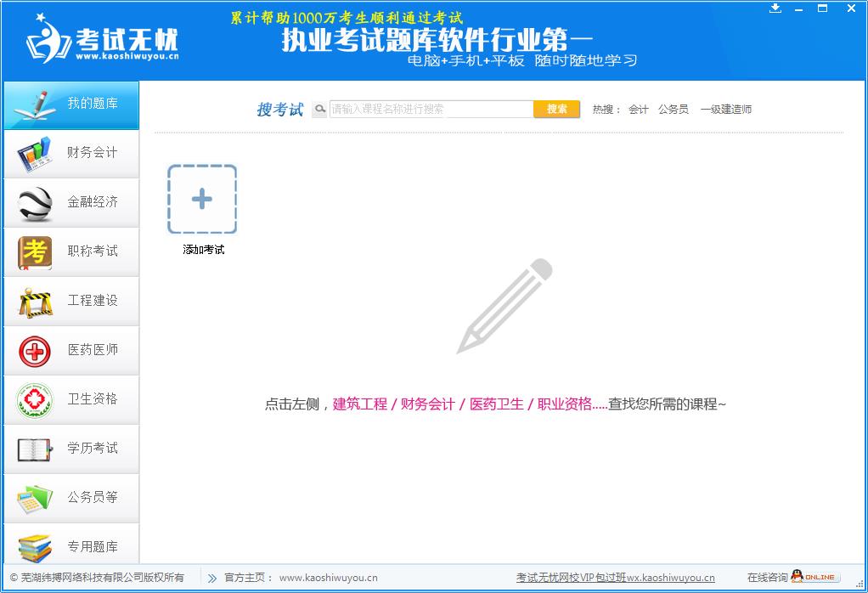The width and height of the screenshot is (868, 593).
Task: Click the open notebook icon for 学历考试
Action: coord(35,449)
